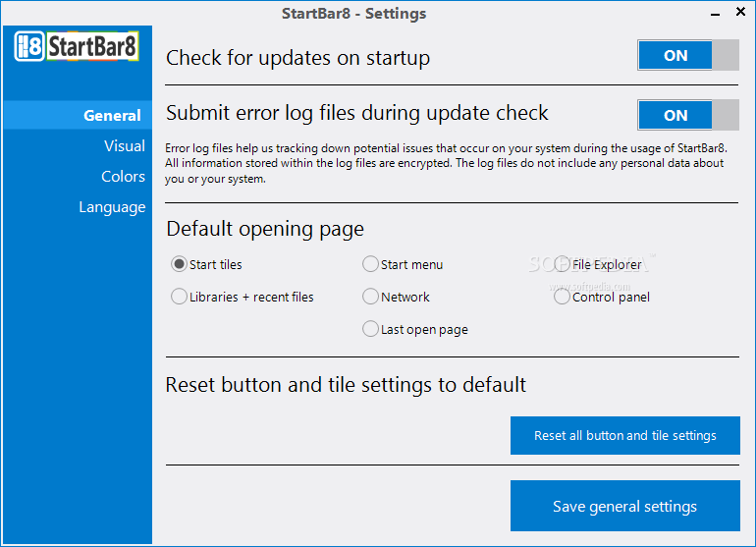The width and height of the screenshot is (756, 547).
Task: Close the StartBar8 Settings window
Action: [740, 12]
